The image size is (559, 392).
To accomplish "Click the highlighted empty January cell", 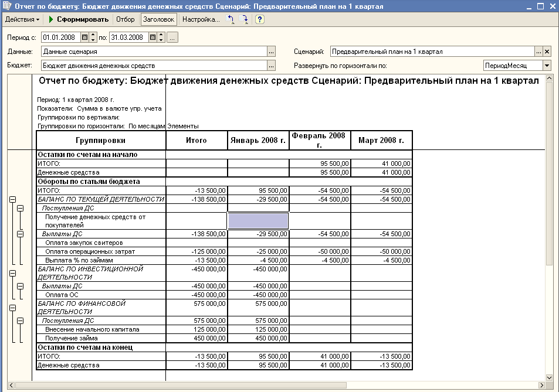I will [x=258, y=221].
